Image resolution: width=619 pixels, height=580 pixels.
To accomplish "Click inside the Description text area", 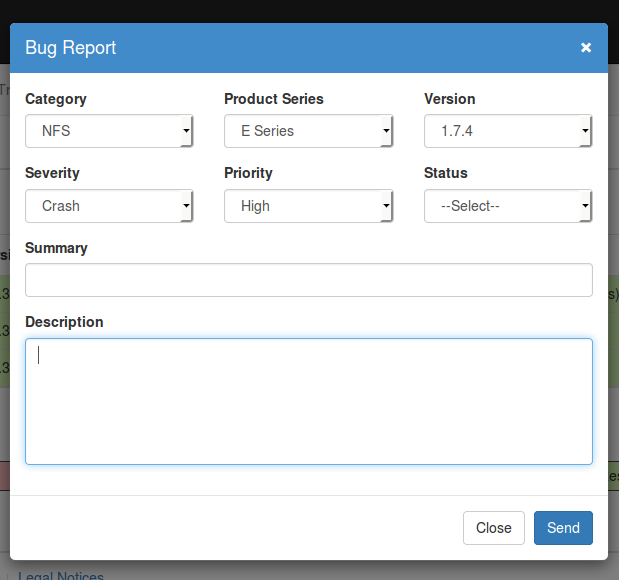I will click(309, 401).
